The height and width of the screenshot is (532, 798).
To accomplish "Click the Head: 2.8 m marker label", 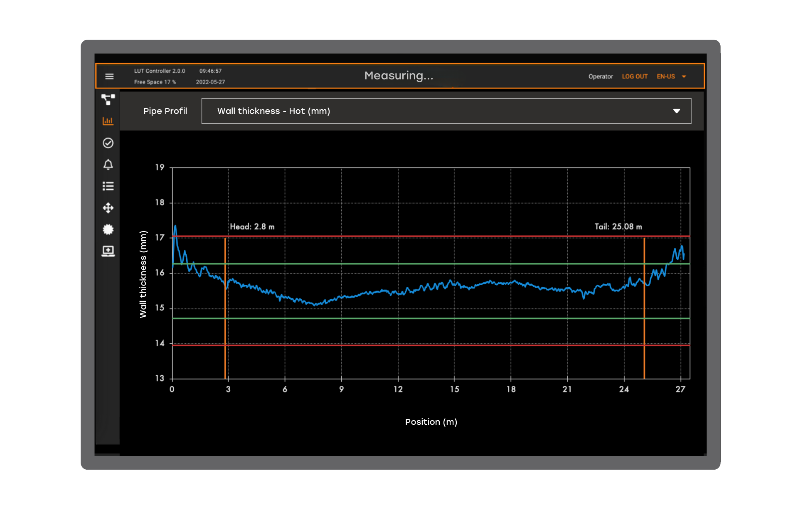I will pos(252,227).
